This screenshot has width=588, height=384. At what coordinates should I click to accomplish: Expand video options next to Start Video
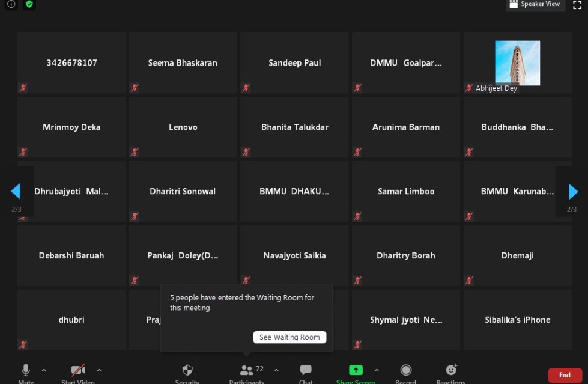click(x=99, y=370)
